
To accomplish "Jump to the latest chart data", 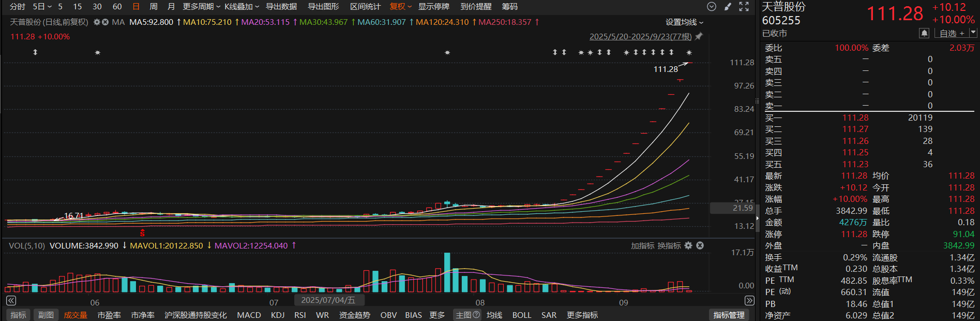I will [x=749, y=301].
